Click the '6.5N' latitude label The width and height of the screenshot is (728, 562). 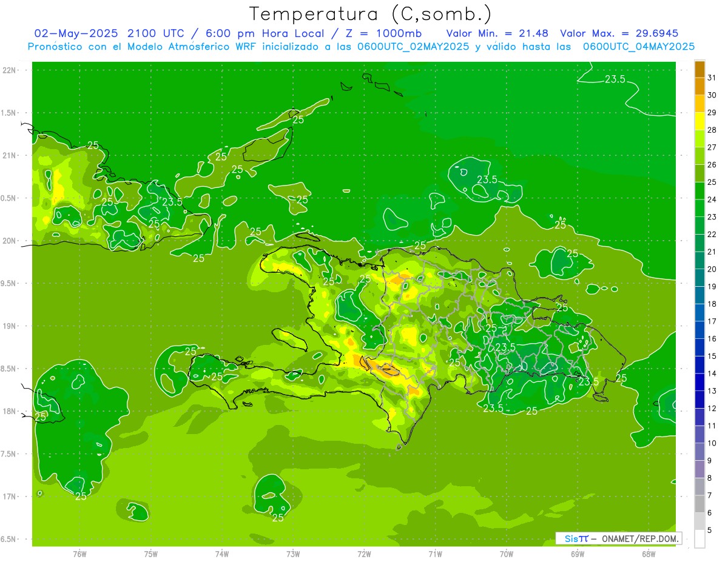point(8,539)
